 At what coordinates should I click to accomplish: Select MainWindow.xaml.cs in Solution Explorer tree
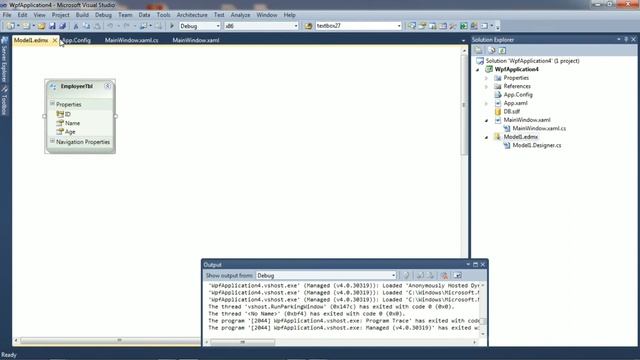pos(539,129)
